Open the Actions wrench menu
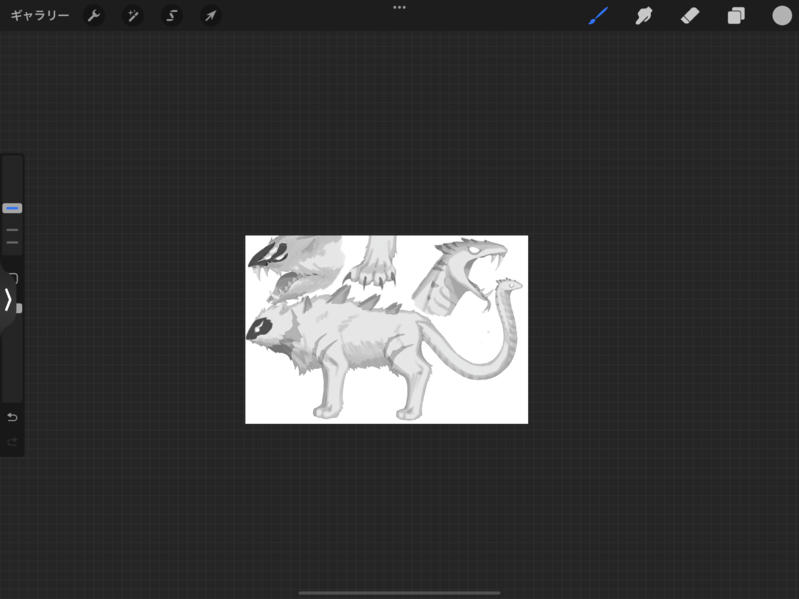 94,16
